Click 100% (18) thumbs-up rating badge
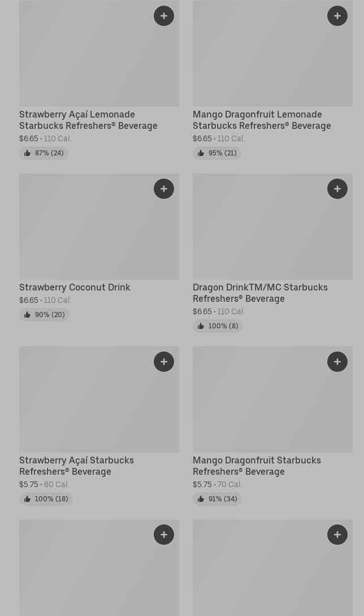This screenshot has width=364, height=616. coord(46,499)
